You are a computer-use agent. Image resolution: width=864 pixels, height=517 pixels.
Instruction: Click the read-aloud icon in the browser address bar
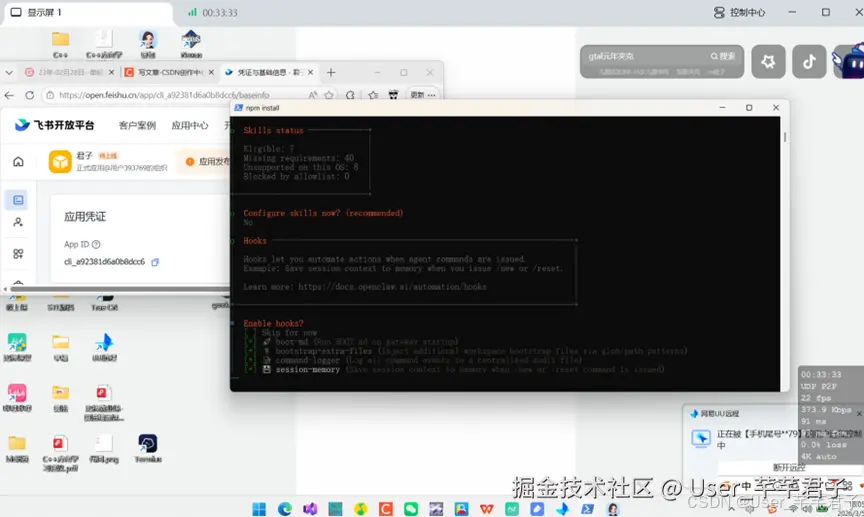312,95
